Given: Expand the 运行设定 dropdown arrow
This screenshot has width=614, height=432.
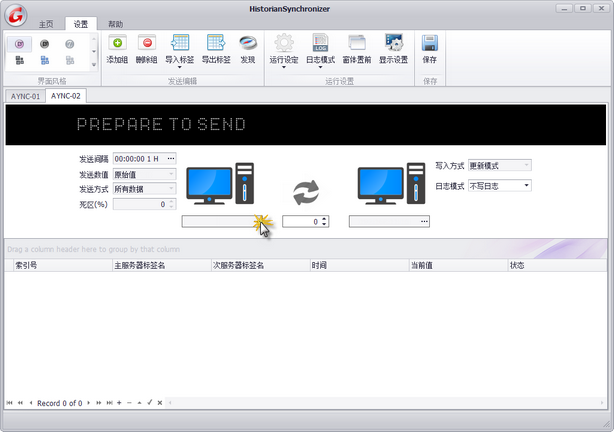Looking at the screenshot, I should click(284, 68).
